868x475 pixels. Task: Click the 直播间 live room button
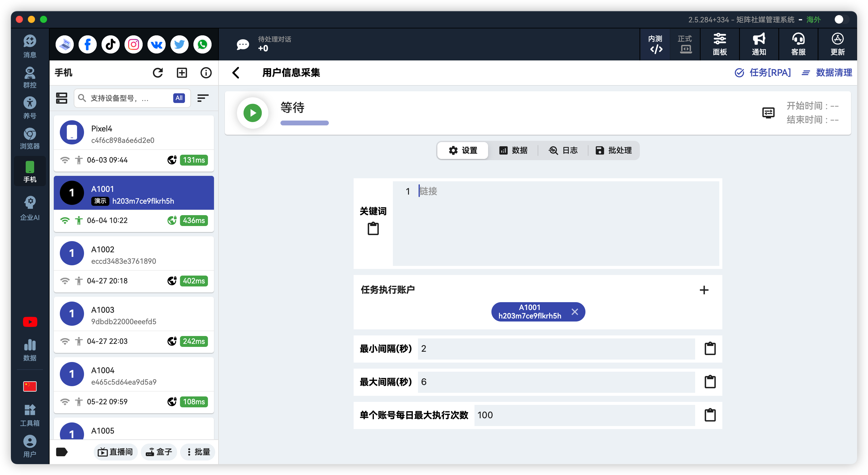(x=115, y=452)
